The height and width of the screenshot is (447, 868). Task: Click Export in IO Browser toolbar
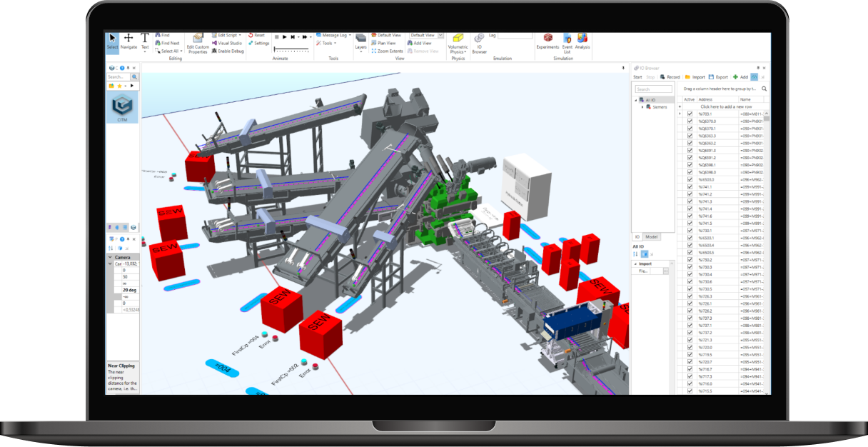click(x=718, y=77)
